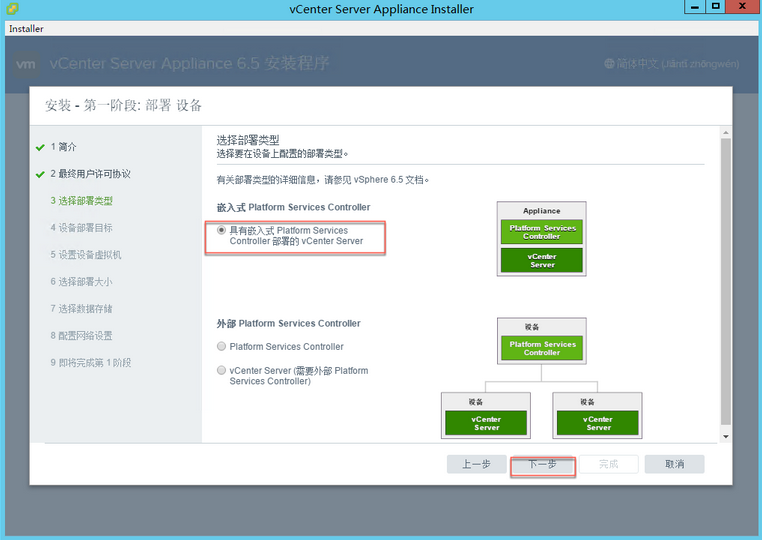Click the 下一步 next button
Viewport: 762px width, 540px height.
(542, 464)
